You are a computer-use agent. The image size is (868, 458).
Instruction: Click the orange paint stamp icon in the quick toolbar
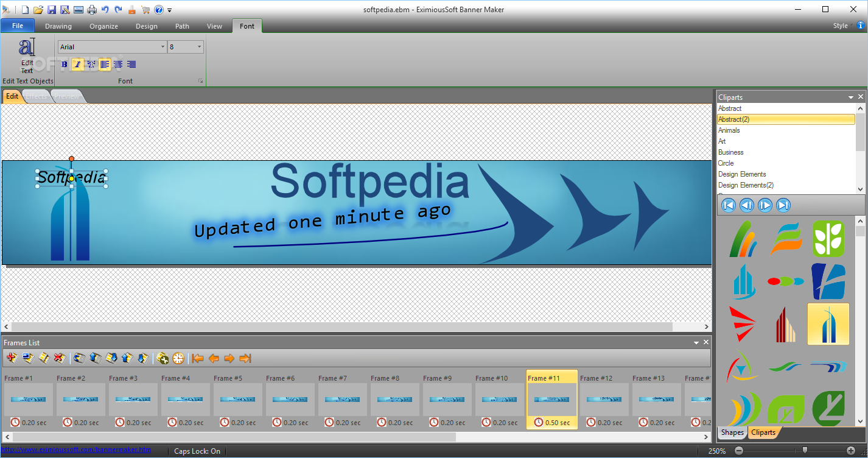132,10
